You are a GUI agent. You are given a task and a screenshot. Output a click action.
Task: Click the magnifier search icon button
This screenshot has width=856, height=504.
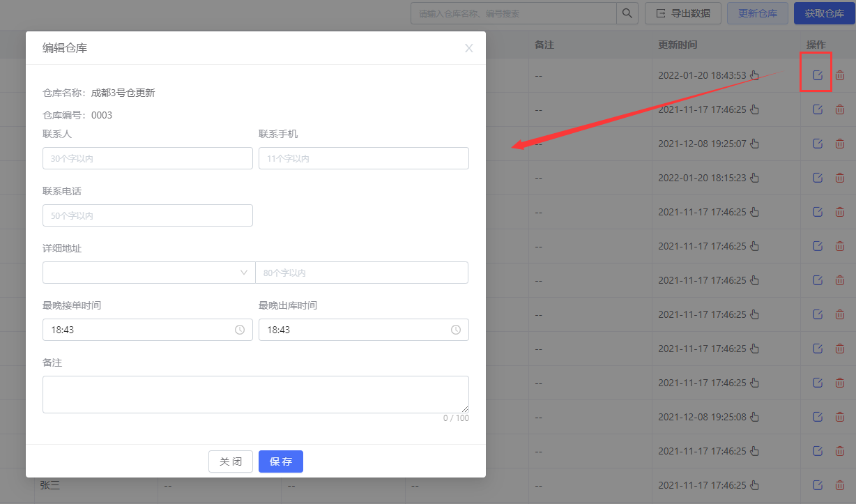627,13
